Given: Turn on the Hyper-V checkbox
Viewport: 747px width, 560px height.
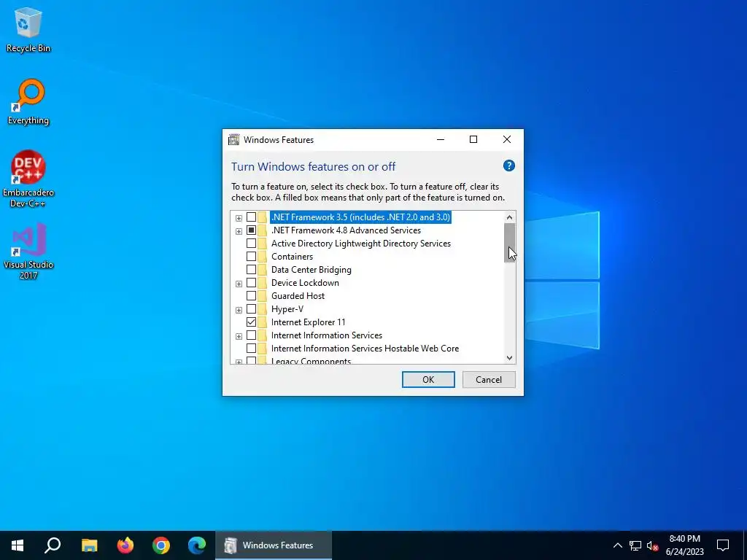Looking at the screenshot, I should pyautogui.click(x=251, y=309).
